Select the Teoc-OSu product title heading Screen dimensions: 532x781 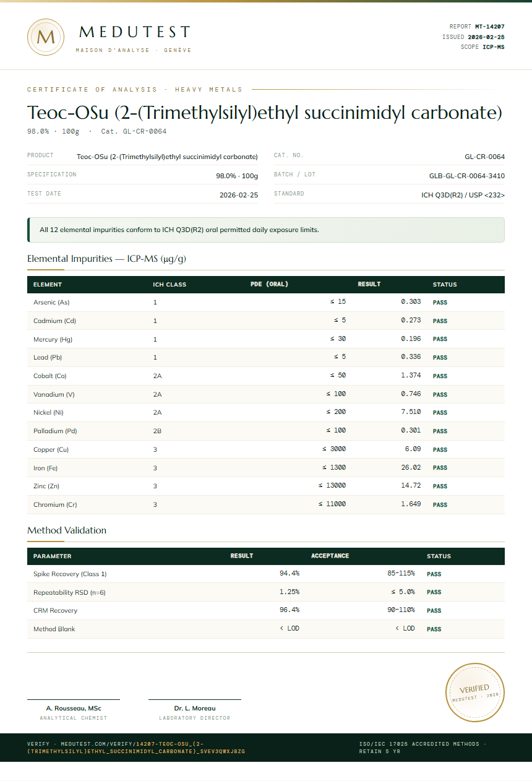(264, 113)
